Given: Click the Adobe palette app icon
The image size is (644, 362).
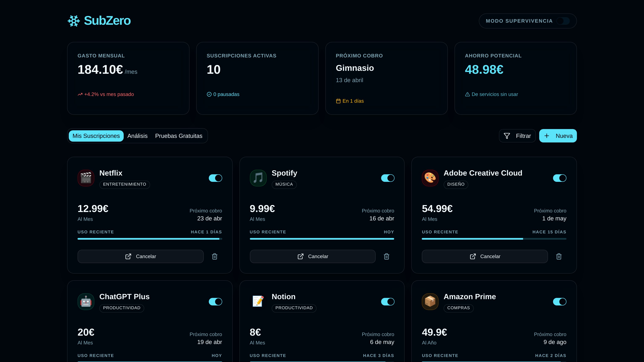Looking at the screenshot, I should 430,178.
